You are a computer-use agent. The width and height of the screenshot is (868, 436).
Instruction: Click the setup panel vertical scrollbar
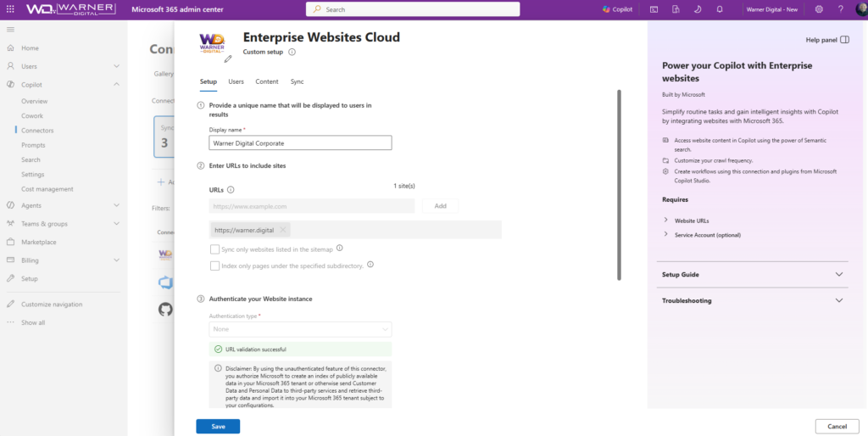coord(619,185)
